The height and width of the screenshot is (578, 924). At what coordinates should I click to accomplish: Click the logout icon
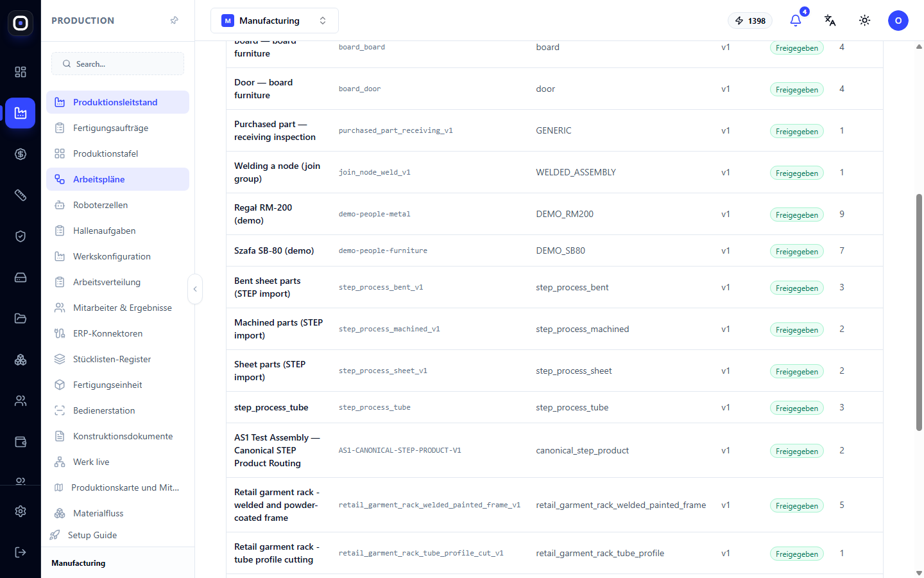point(21,552)
